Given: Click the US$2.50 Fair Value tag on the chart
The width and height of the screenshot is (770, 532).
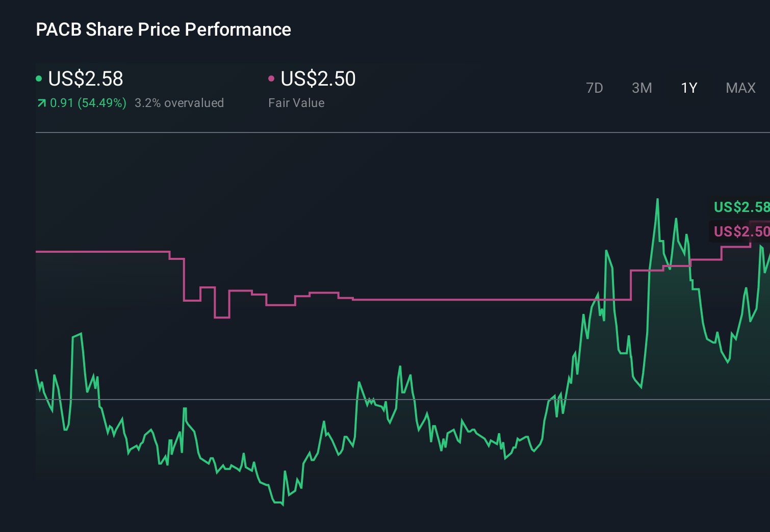Looking at the screenshot, I should pos(741,231).
